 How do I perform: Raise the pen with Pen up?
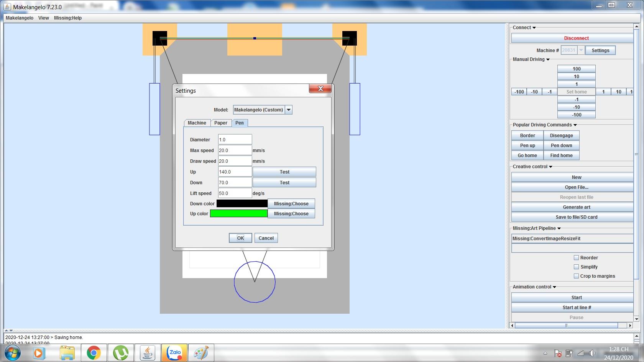(x=527, y=145)
